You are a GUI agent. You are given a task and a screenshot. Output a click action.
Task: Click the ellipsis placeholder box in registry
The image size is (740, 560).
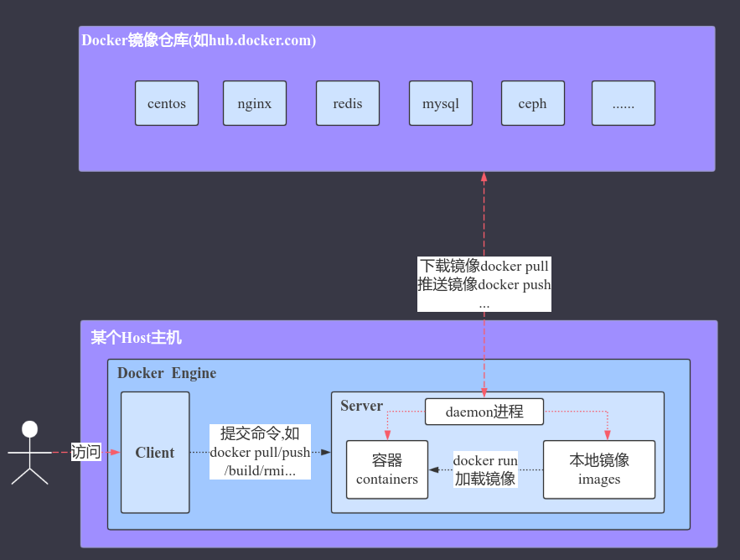pyautogui.click(x=624, y=103)
